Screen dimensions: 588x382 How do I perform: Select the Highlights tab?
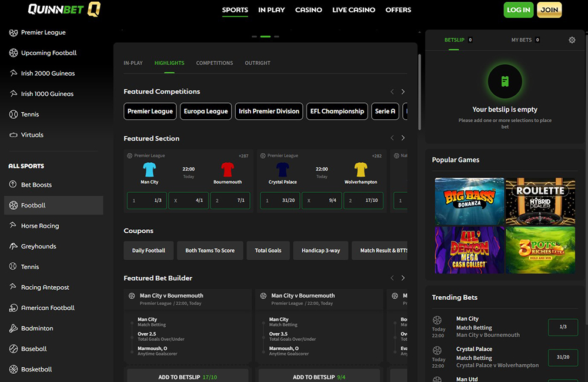tap(169, 63)
